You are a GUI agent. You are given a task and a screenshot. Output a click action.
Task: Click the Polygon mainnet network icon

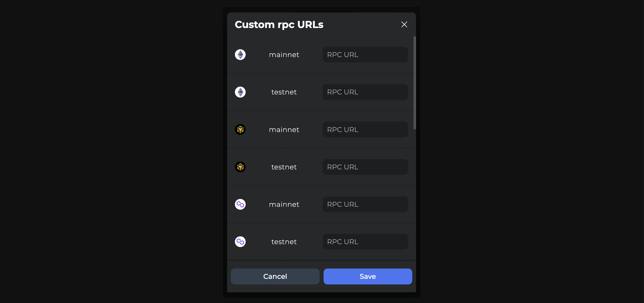tap(240, 204)
